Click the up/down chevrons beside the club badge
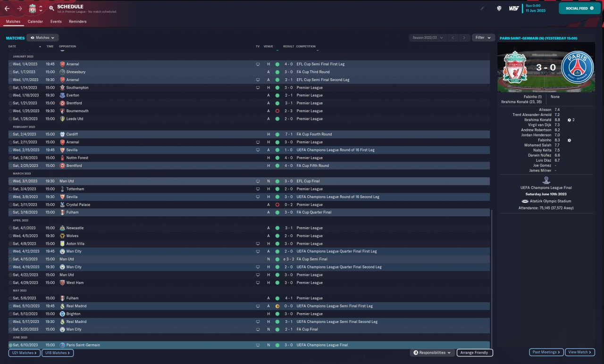This screenshot has width=604, height=364. click(x=41, y=8)
